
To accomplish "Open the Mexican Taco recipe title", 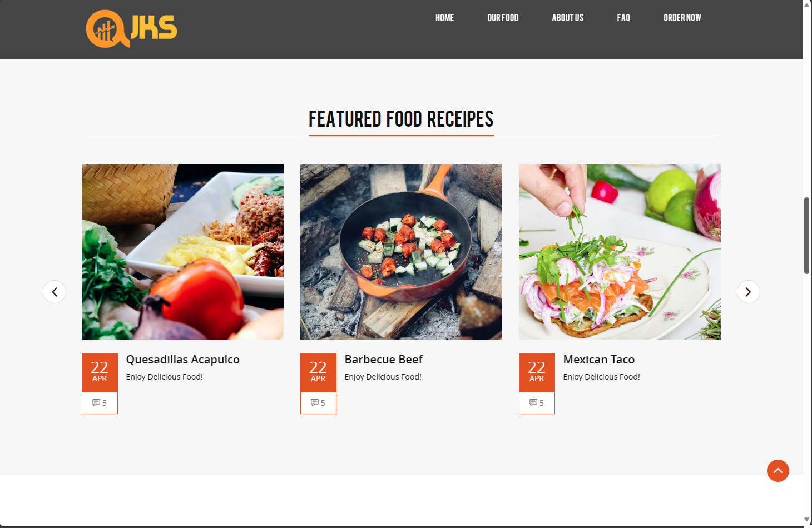I will pyautogui.click(x=599, y=360).
